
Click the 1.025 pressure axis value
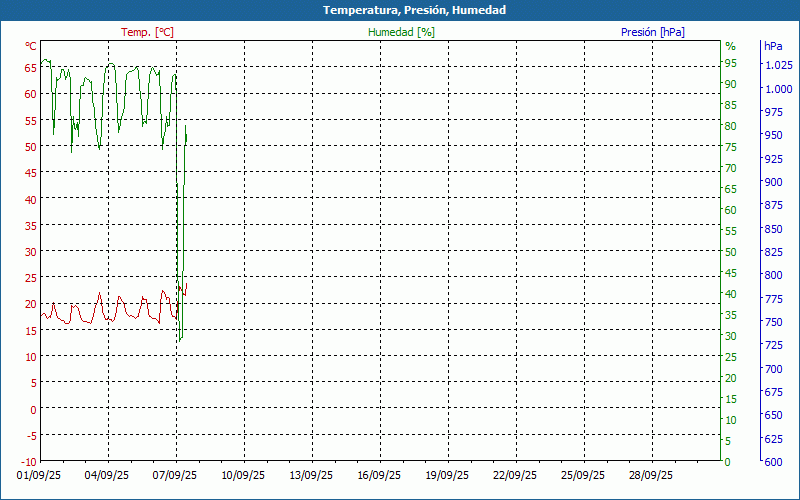[779, 65]
